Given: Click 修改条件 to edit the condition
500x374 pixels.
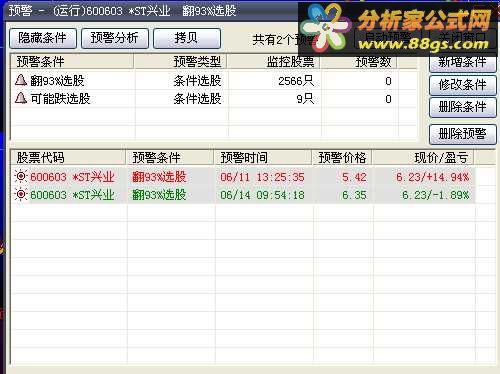Looking at the screenshot, I should 463,85.
